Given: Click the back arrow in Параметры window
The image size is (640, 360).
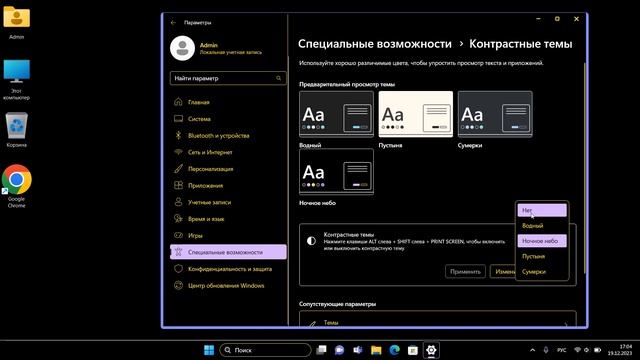Looking at the screenshot, I should click(x=173, y=23).
